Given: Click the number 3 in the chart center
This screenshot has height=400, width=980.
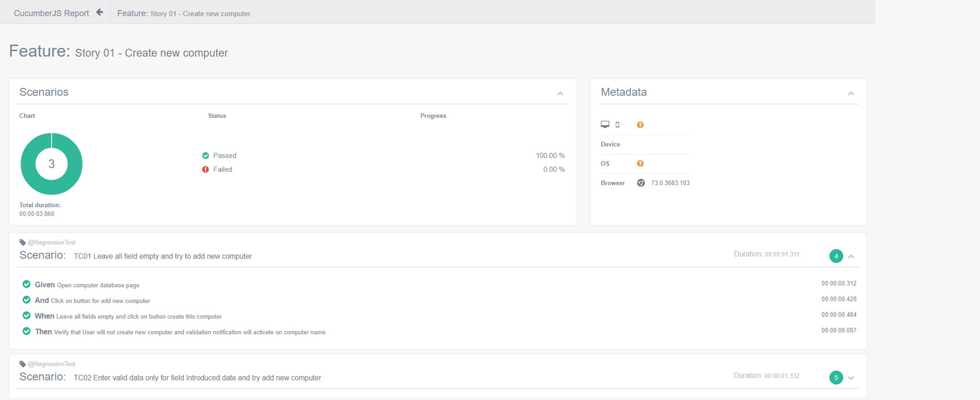Looking at the screenshot, I should click(51, 164).
